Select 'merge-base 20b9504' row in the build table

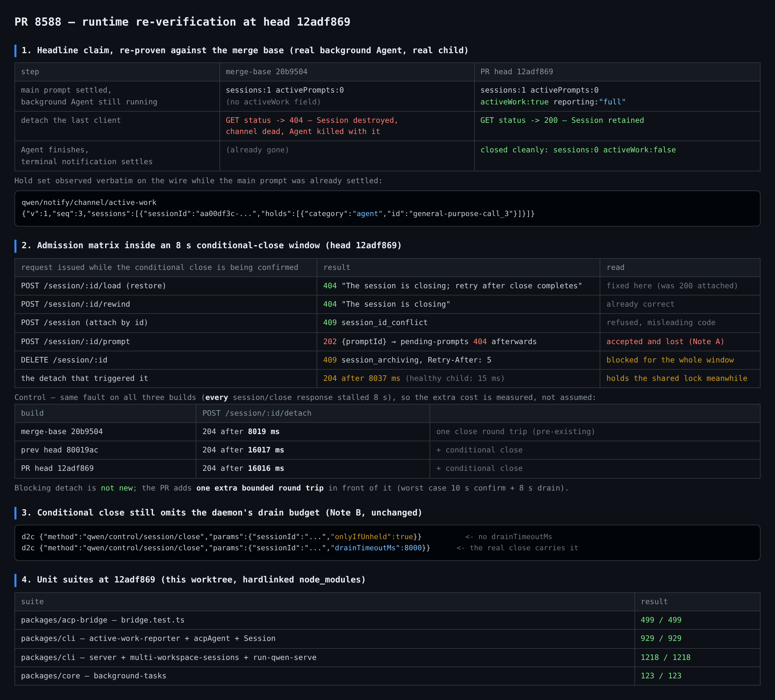coord(387,432)
